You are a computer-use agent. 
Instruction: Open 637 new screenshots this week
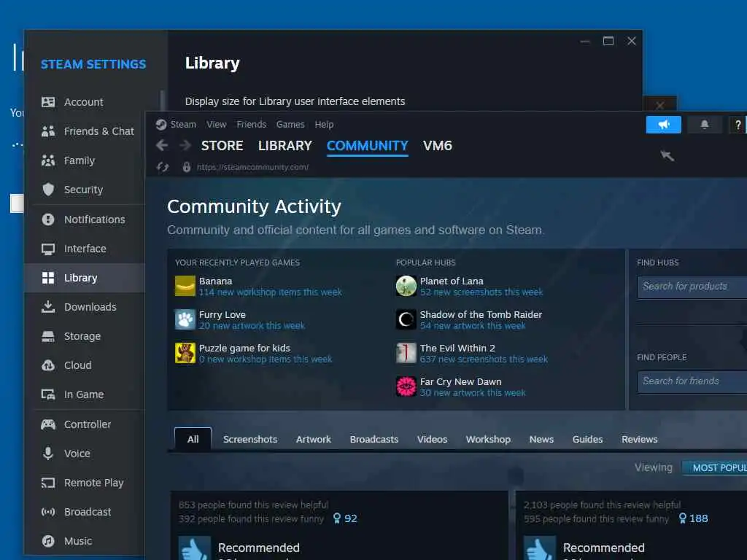click(x=484, y=359)
